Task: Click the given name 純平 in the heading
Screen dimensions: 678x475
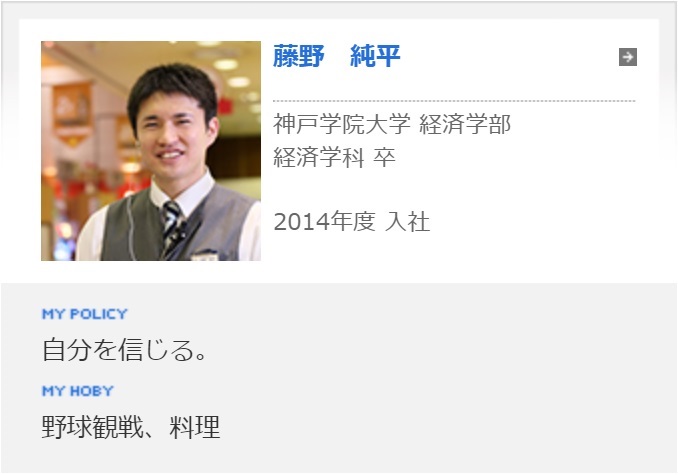Action: pos(375,56)
